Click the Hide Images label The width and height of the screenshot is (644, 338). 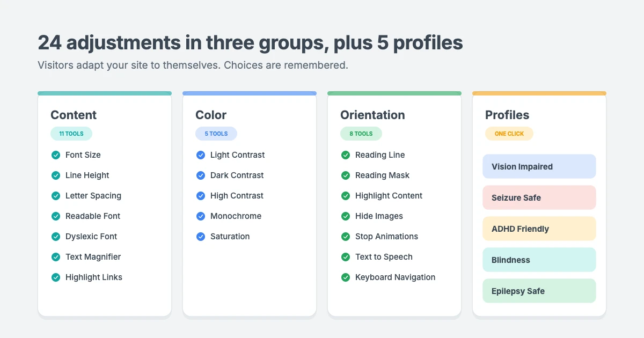tap(379, 216)
